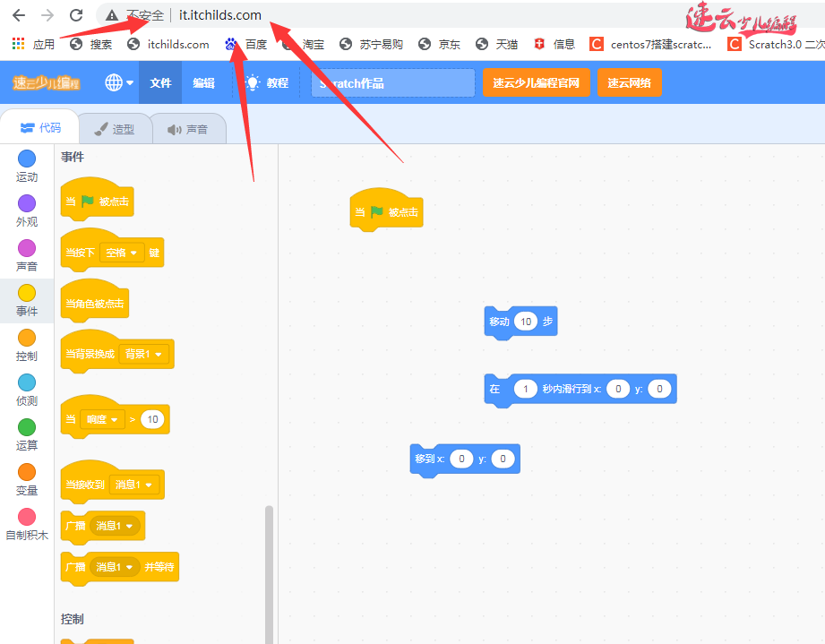The height and width of the screenshot is (644, 825).
Task: Expand the 空格 key dropdown in block
Action: (x=123, y=253)
